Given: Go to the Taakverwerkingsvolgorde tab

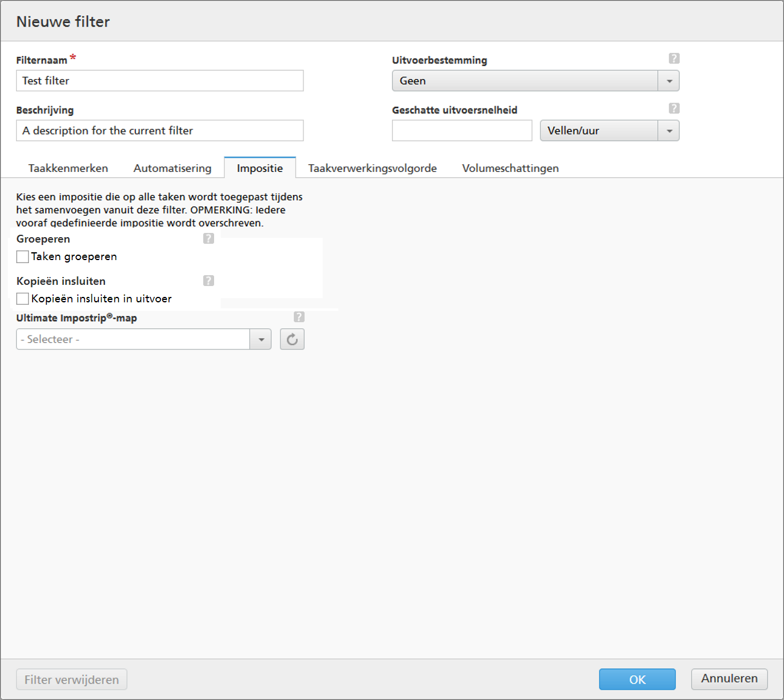Looking at the screenshot, I should click(x=372, y=168).
